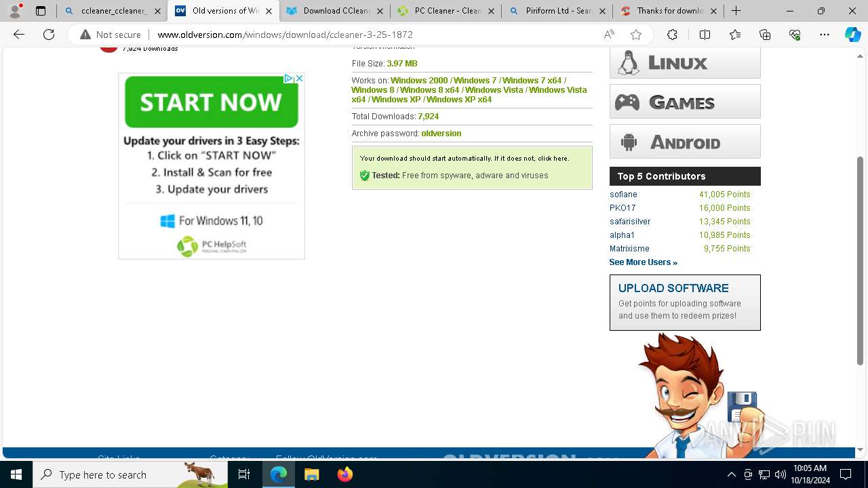
Task: Open the tab actions menu icon
Action: pos(41,11)
